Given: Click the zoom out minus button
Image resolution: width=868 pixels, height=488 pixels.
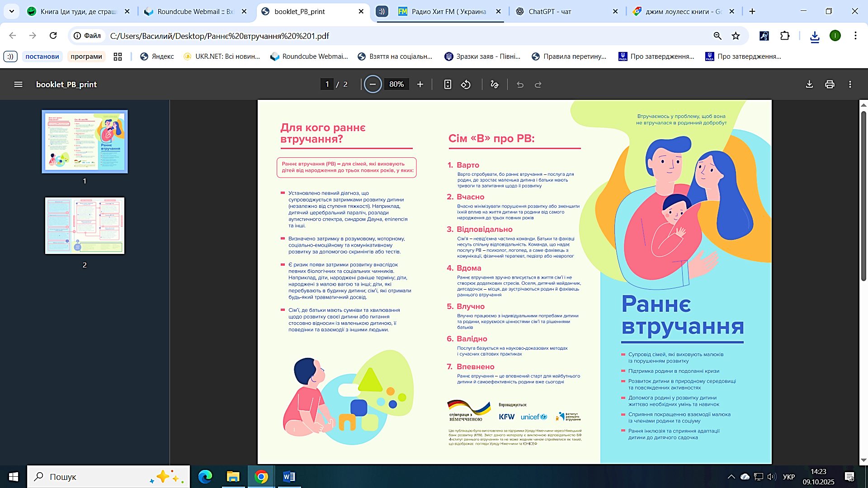Looking at the screenshot, I should click(373, 84).
